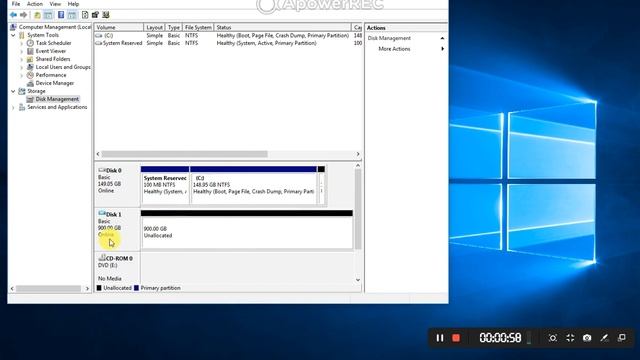Open the Help menu
640x360 pixels.
pos(73,4)
